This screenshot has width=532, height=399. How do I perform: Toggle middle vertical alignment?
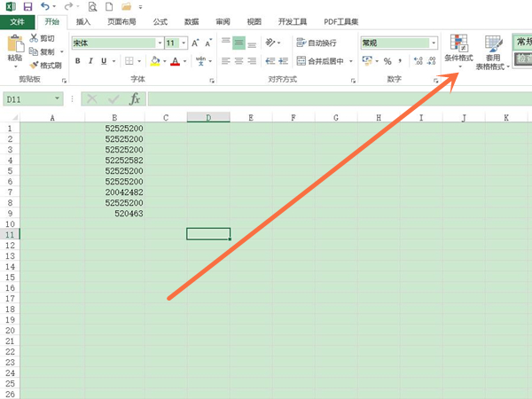coord(239,43)
